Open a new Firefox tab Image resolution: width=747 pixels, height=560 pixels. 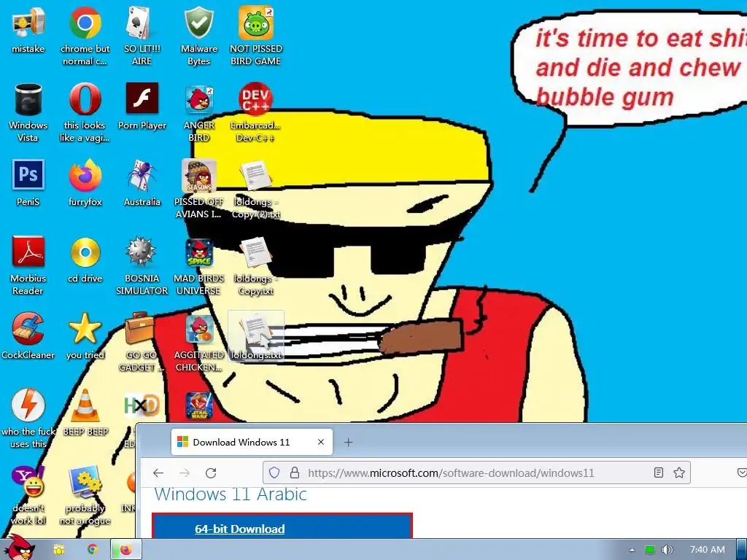(348, 443)
